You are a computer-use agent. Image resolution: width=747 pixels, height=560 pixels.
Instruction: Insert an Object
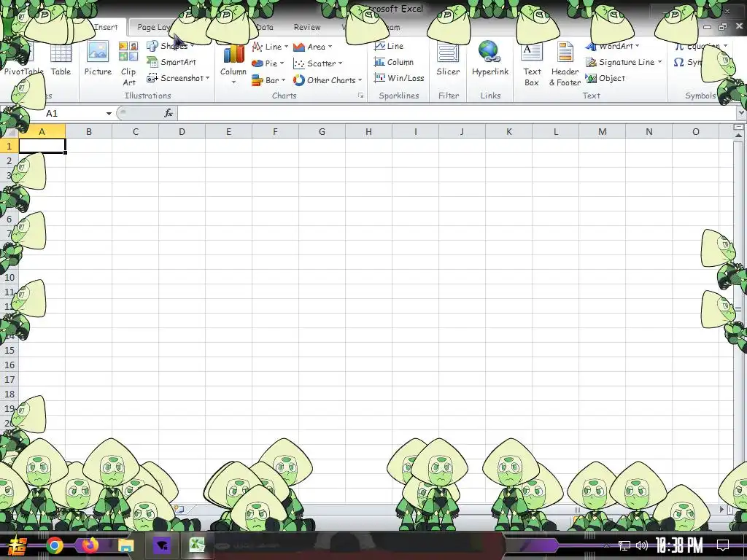pos(605,78)
